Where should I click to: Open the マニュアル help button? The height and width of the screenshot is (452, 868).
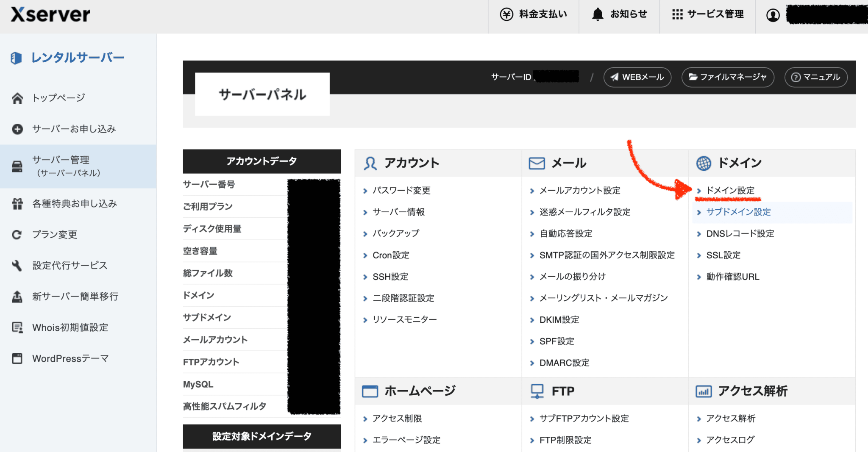click(x=815, y=77)
